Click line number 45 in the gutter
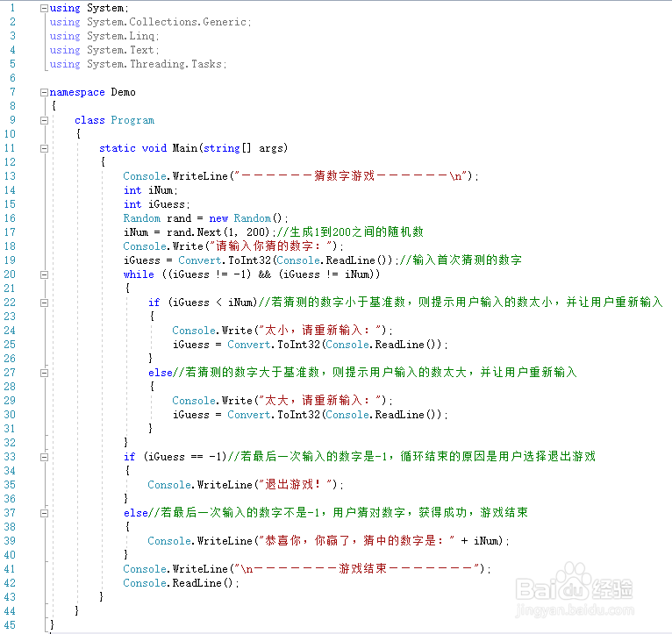 pos(10,625)
